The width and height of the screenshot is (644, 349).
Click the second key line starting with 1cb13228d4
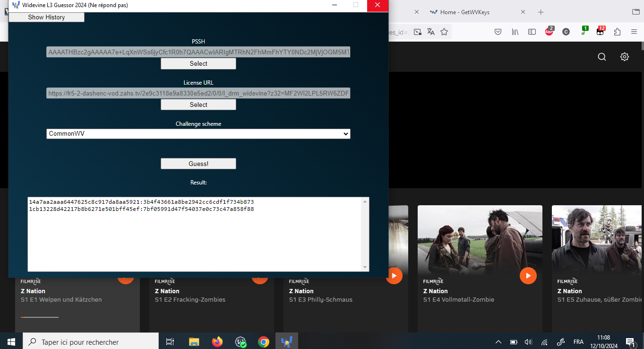coord(141,209)
